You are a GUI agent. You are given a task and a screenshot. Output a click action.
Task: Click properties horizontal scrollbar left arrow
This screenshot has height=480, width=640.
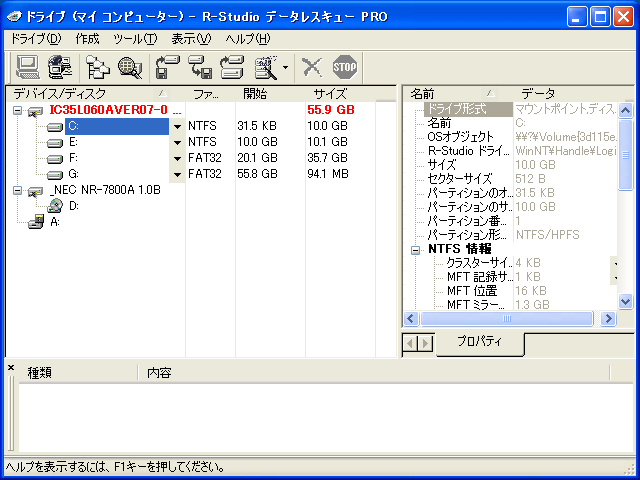pyautogui.click(x=411, y=318)
